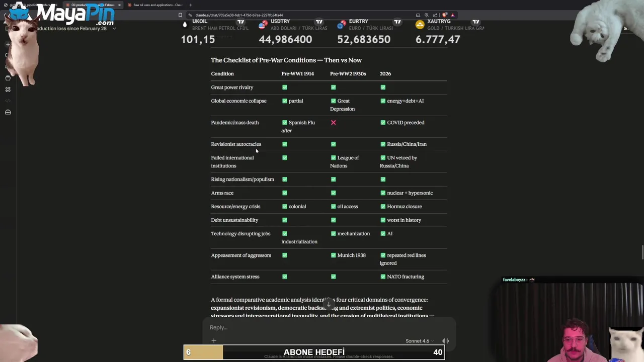Click the Debt unsustainability row label
Screen dimensions: 644x362
click(x=234, y=220)
